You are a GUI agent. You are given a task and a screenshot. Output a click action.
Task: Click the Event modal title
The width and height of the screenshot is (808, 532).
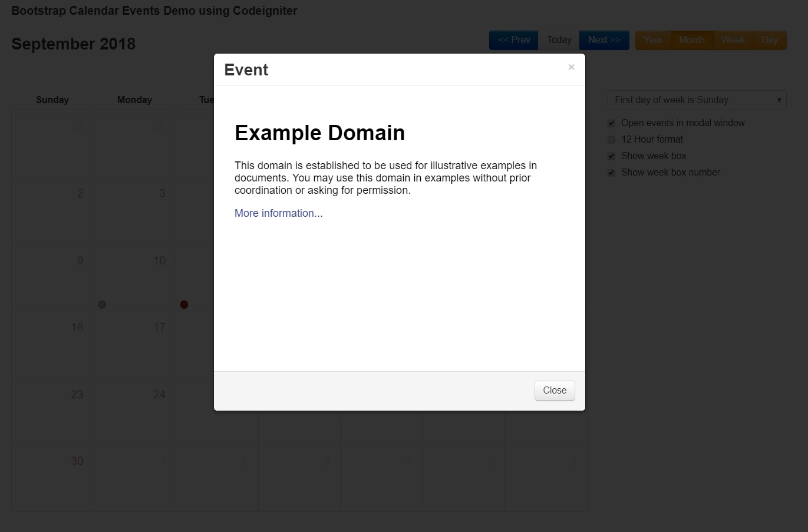pos(246,70)
